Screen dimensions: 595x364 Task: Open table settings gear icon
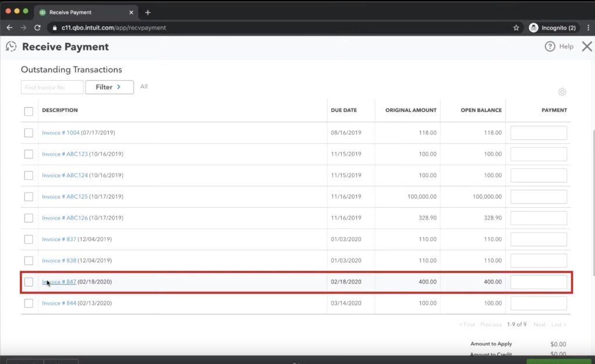coord(562,92)
